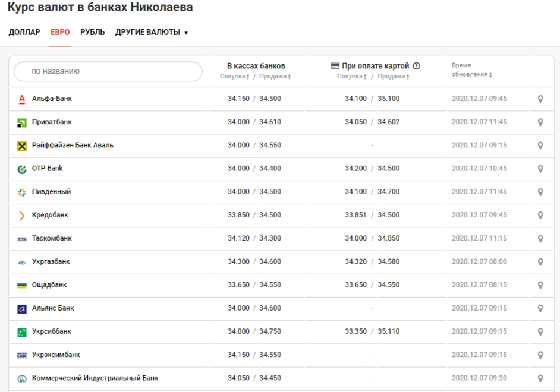Open the OTP Bank link
The width and height of the screenshot is (560, 392).
coord(48,168)
